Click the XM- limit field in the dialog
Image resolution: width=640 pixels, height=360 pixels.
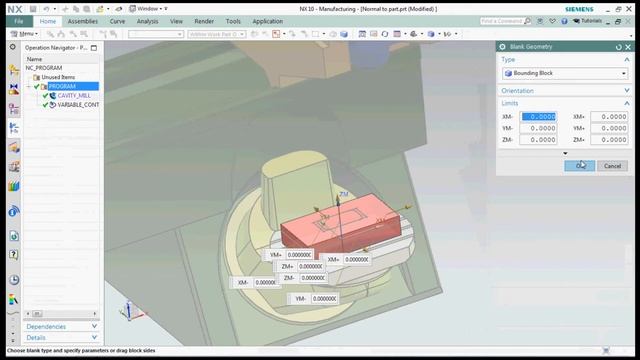(538, 117)
